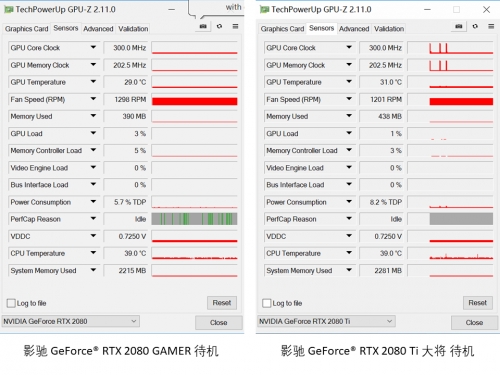Open Validation tab in left window
Screen dimensions: 500x375
pyautogui.click(x=133, y=29)
